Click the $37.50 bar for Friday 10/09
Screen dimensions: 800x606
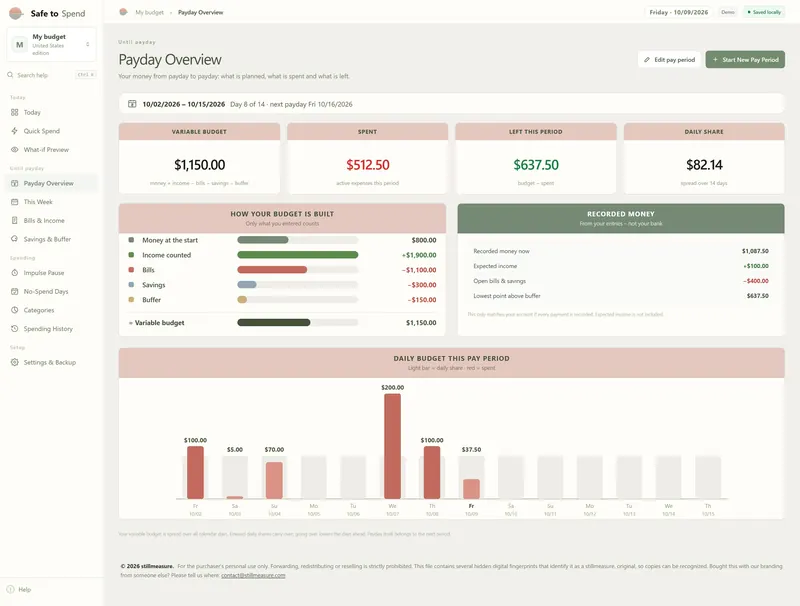[x=471, y=489]
